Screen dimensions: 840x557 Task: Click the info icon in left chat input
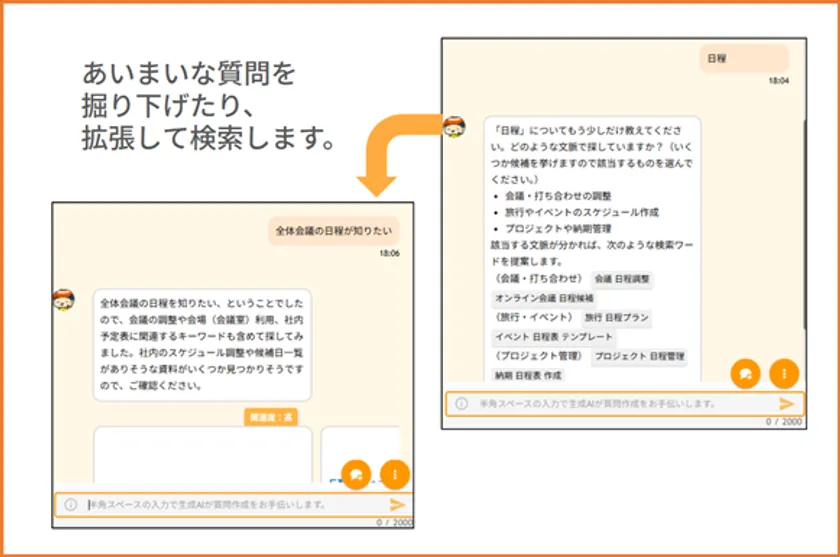coord(71,505)
